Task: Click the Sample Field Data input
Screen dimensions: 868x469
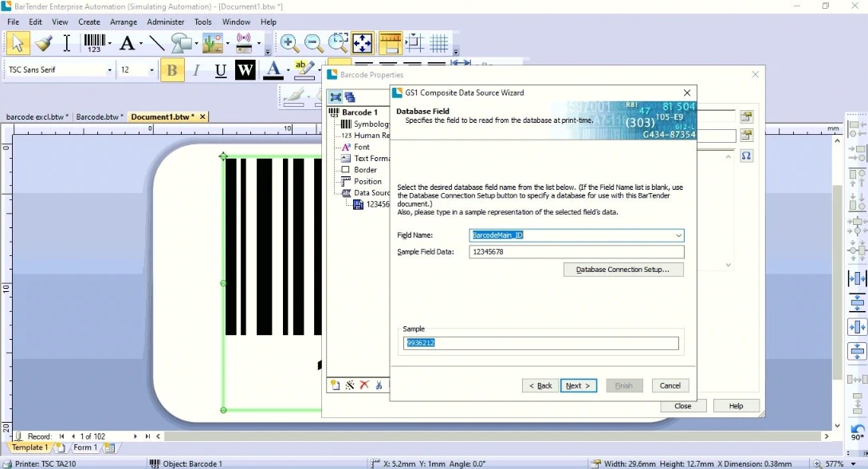Action: point(576,252)
